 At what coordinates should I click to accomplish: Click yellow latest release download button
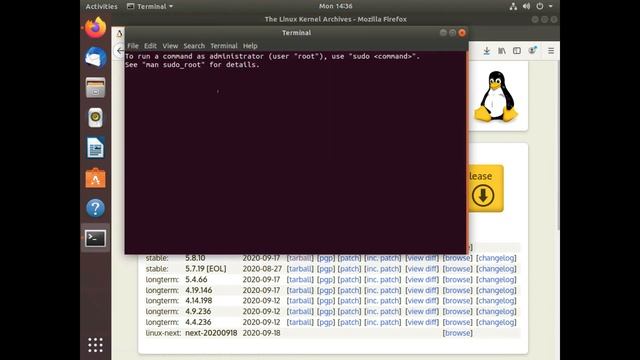pyautogui.click(x=485, y=189)
